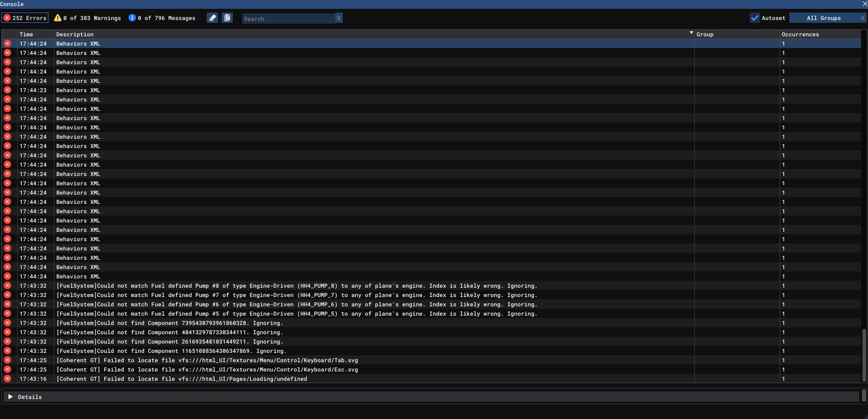Open the All Groups dropdown
Viewport: 868px width, 419px height.
[823, 18]
